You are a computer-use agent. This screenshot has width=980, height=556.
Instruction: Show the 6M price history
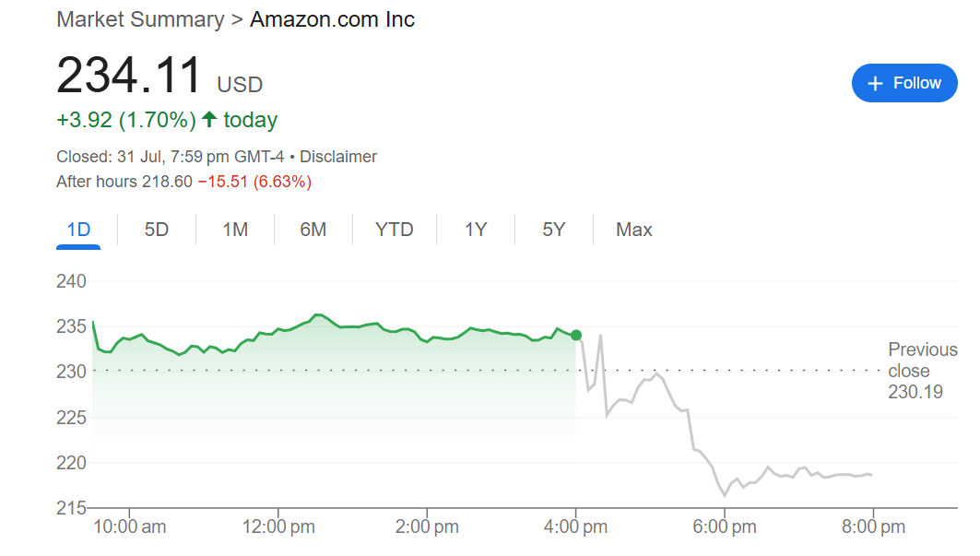click(313, 230)
